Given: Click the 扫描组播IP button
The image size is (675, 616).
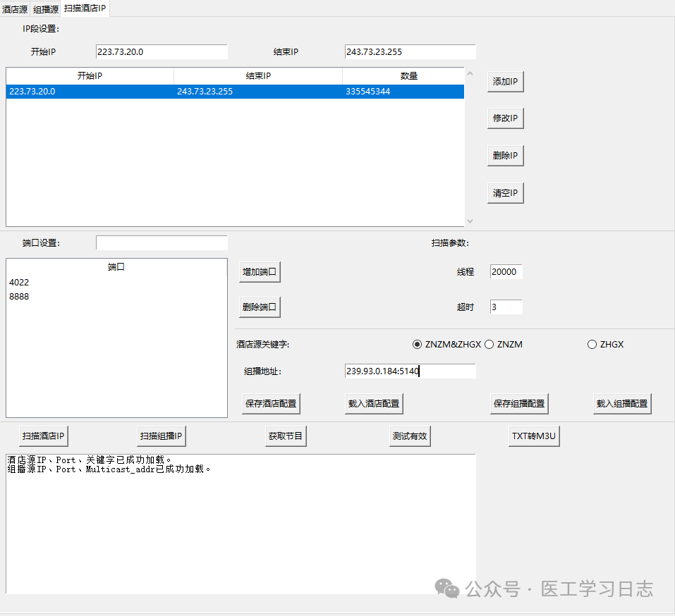Looking at the screenshot, I should [161, 436].
